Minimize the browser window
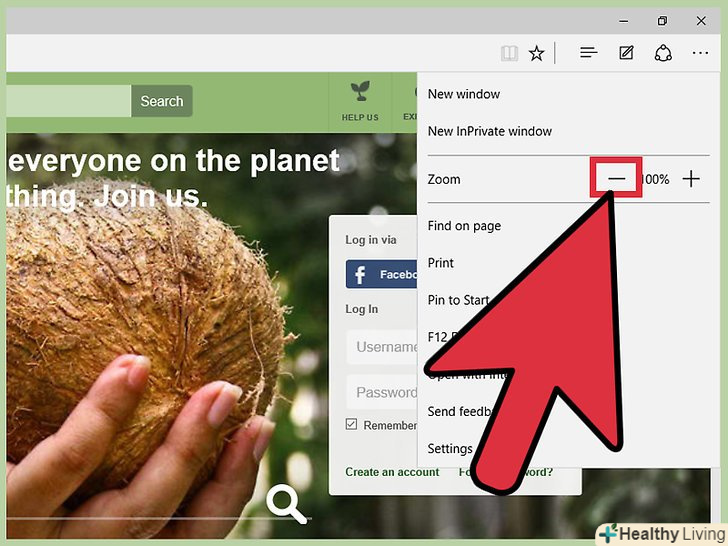This screenshot has width=728, height=546. coord(624,21)
